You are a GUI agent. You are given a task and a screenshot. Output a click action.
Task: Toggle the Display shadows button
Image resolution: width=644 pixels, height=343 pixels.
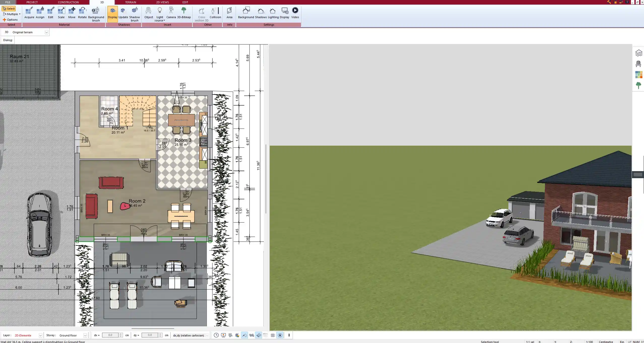(x=112, y=14)
